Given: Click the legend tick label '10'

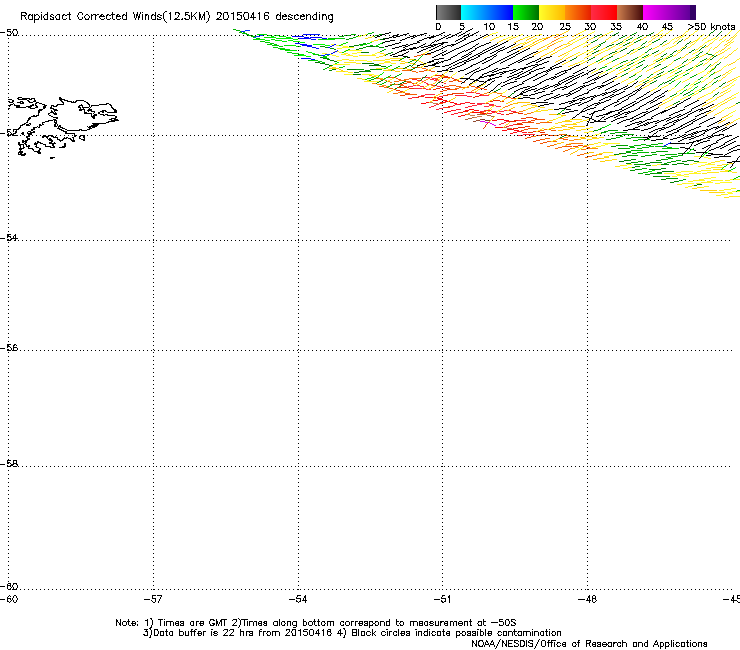Looking at the screenshot, I should pyautogui.click(x=489, y=27).
